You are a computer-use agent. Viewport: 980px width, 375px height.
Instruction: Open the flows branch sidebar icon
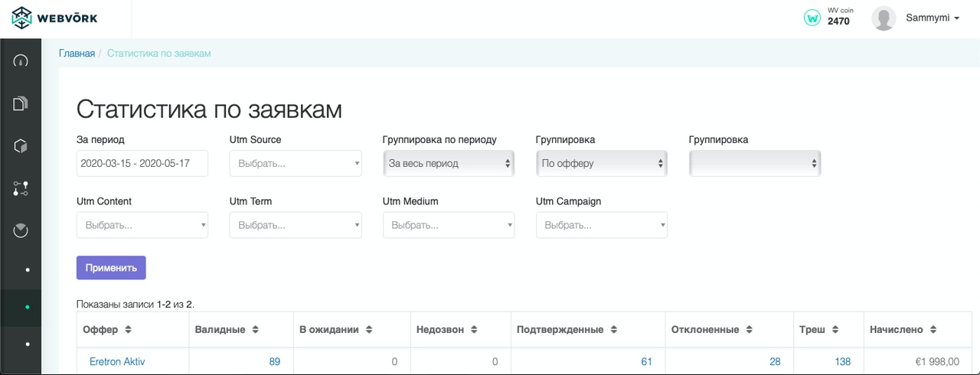[x=21, y=189]
